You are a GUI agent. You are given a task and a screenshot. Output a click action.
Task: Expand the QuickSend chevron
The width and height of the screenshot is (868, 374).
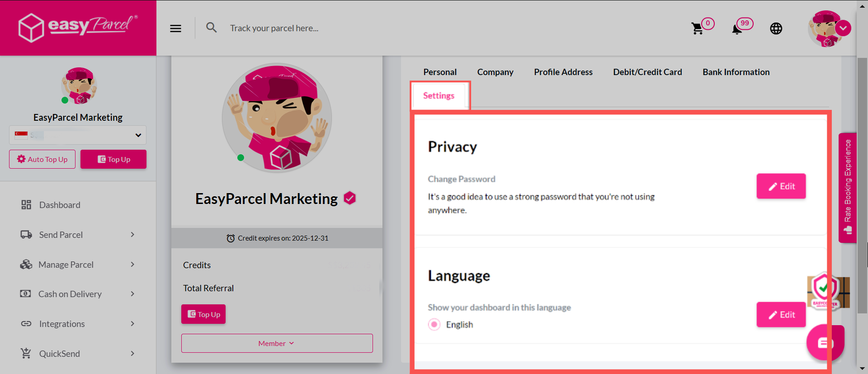click(132, 354)
